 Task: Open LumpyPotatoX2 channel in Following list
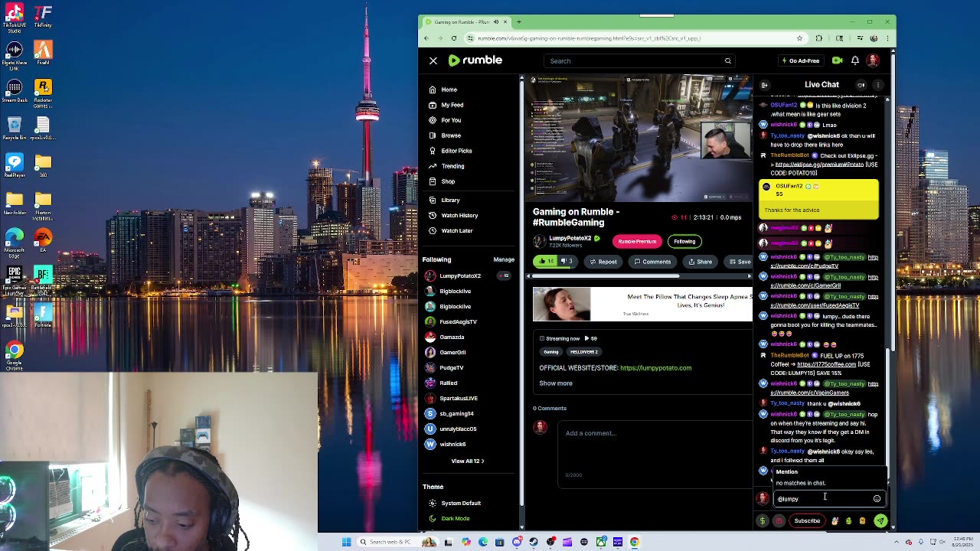coord(459,275)
